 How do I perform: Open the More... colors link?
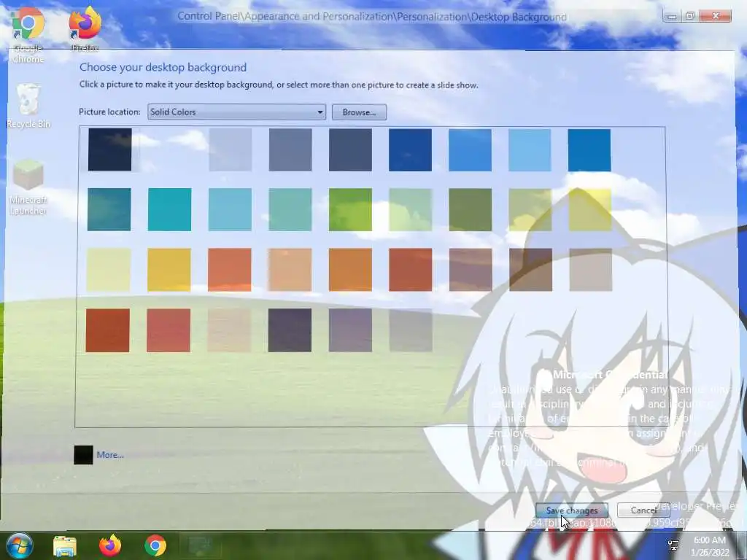click(x=110, y=455)
